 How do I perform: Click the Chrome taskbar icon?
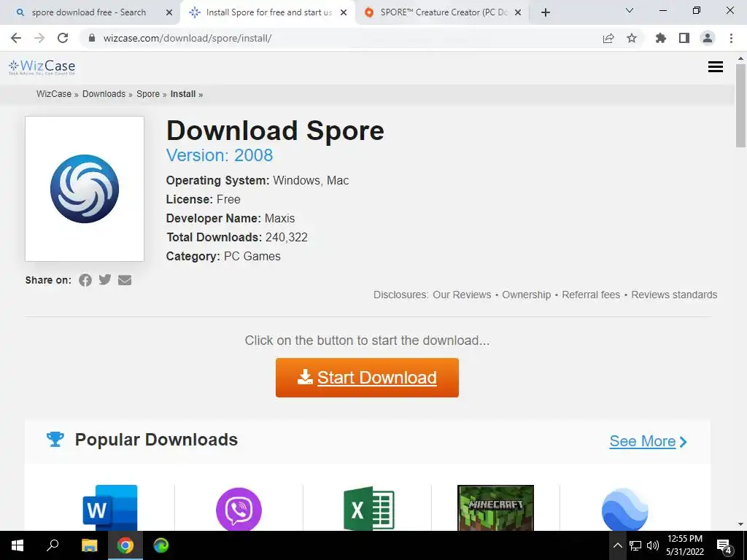click(125, 545)
